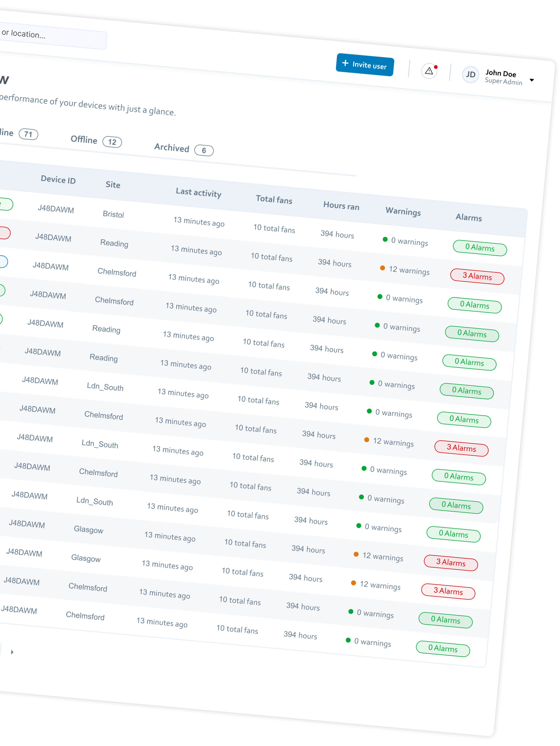560x746 pixels.
Task: Click orange dot beside Reading's 12 warnings
Action: coord(382,268)
